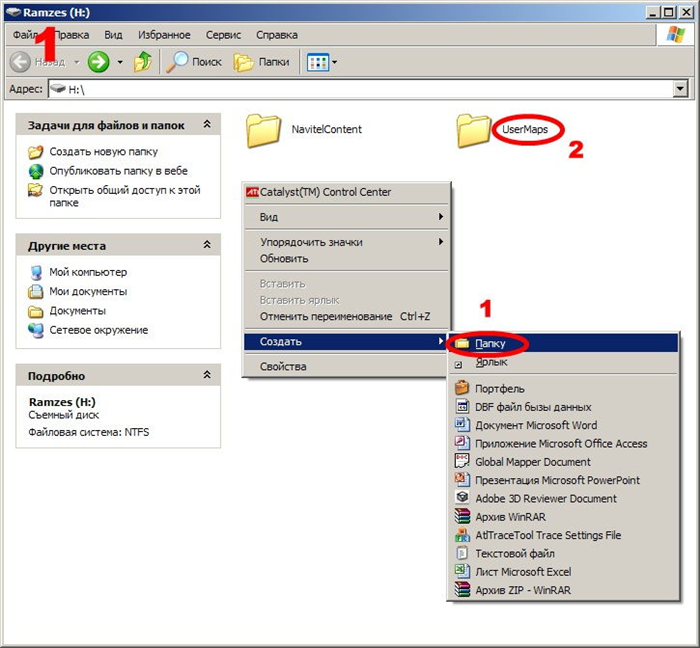This screenshot has height=648, width=700.
Task: Open the Избранное menu
Action: 164,35
